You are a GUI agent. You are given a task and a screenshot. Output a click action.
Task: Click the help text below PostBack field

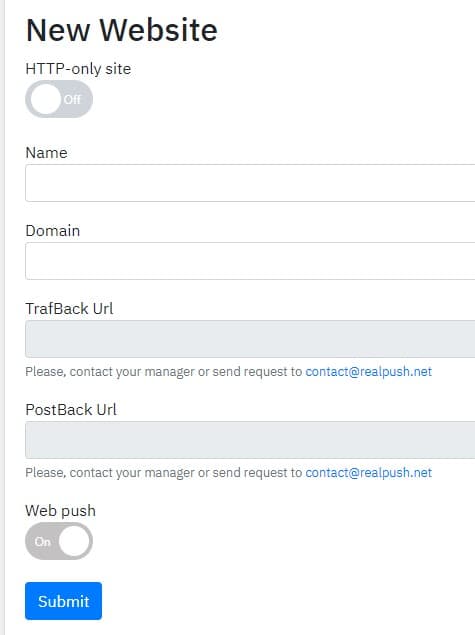(228, 473)
